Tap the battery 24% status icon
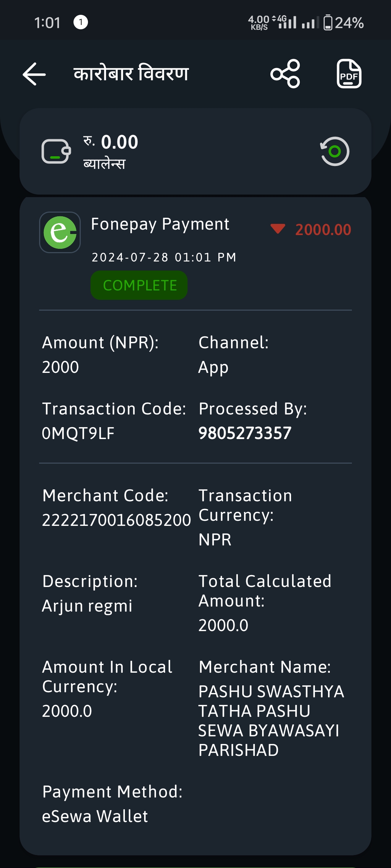 tap(344, 23)
